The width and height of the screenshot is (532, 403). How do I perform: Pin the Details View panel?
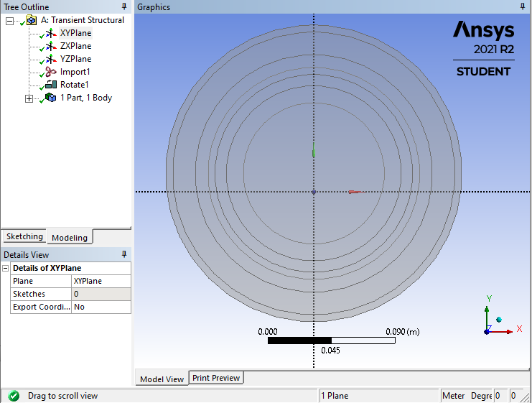123,254
